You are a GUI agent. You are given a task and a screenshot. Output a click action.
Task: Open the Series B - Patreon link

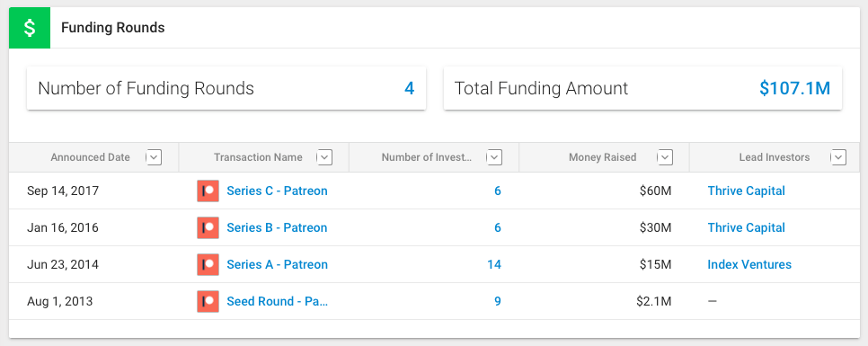(277, 228)
